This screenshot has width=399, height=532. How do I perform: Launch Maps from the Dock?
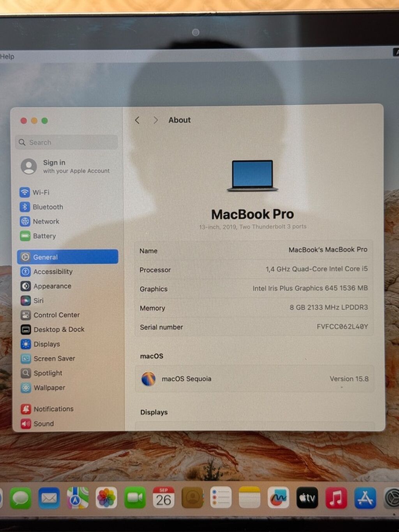coord(78,498)
